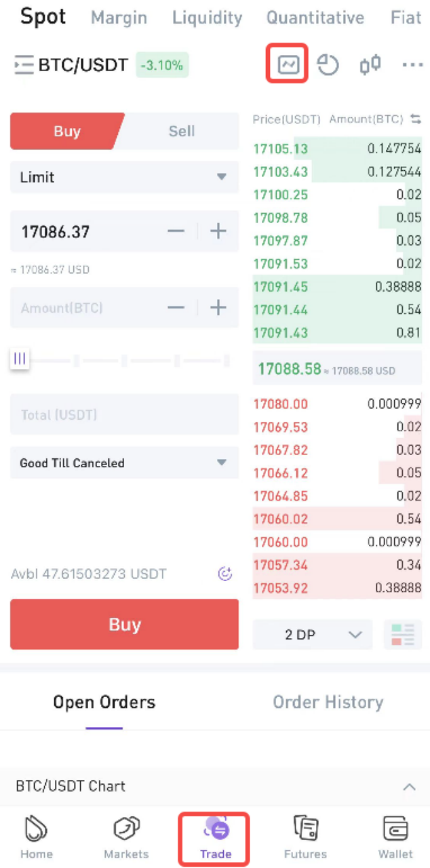Open the price chart icon
The height and width of the screenshot is (868, 430).
coord(288,65)
